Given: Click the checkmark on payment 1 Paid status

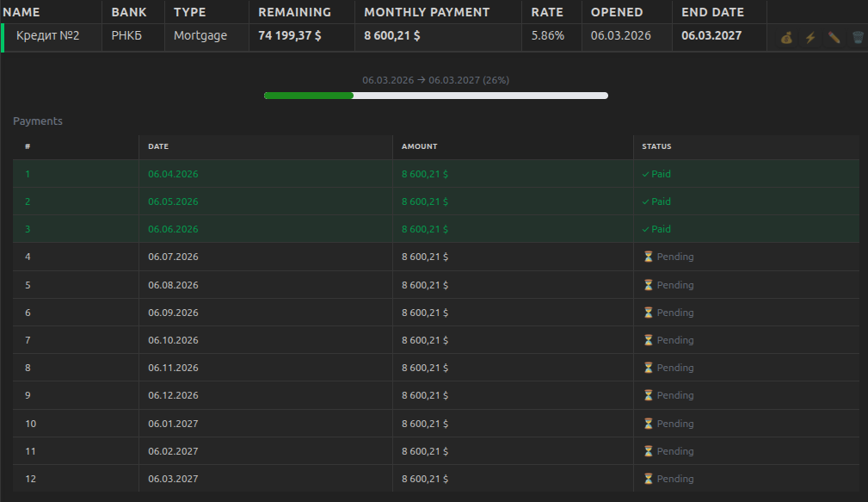Looking at the screenshot, I should [645, 174].
